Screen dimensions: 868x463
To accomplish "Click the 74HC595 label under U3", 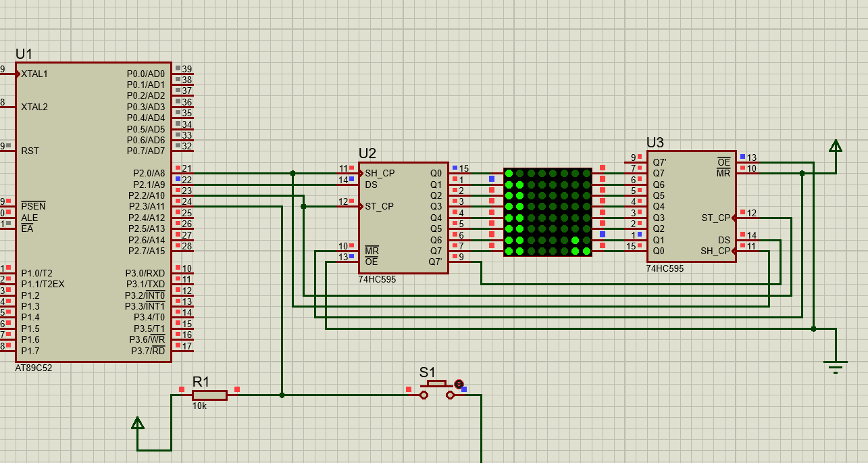I will tap(665, 268).
